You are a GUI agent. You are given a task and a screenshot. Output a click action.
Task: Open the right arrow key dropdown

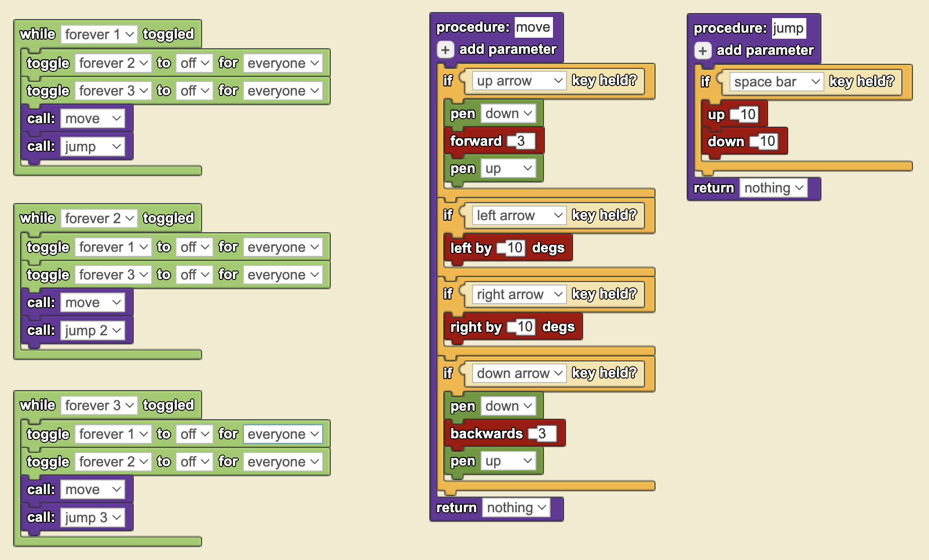[519, 295]
